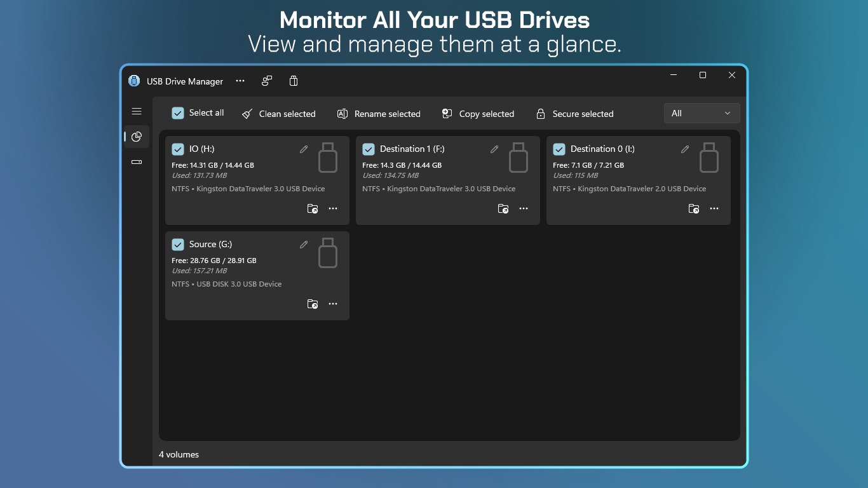Edit the Destination 1 (F:) name with the pencil
Screen dimensions: 868x488
494,149
